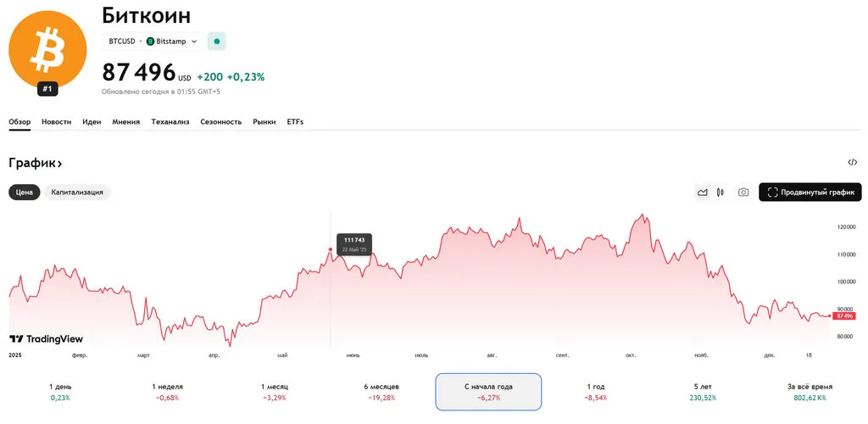Click the embed code icon above the chart
The height and width of the screenshot is (424, 868).
click(852, 163)
